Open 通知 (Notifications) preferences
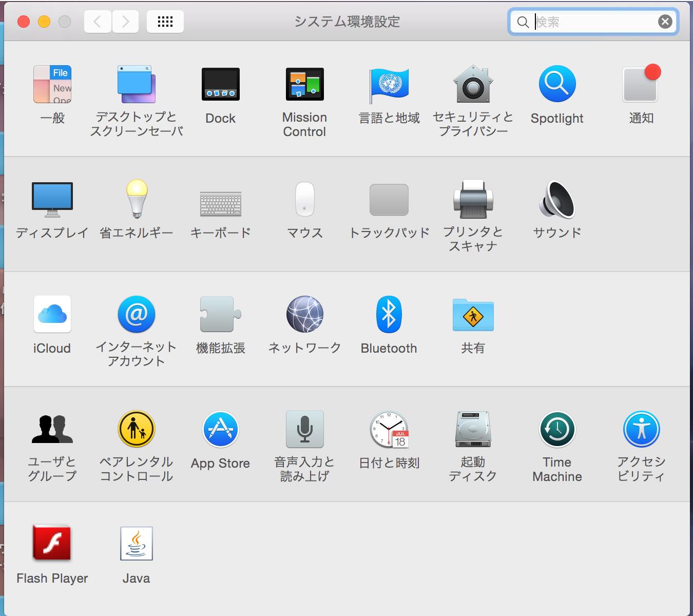The image size is (693, 616). click(x=641, y=83)
